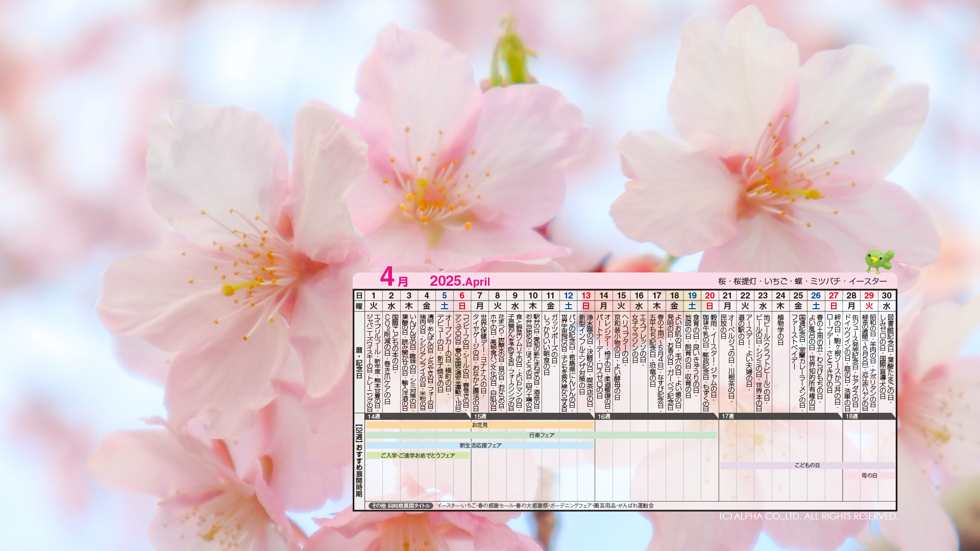Image resolution: width=980 pixels, height=551 pixels.
Task: Click the 2025.April title text
Action: [459, 281]
